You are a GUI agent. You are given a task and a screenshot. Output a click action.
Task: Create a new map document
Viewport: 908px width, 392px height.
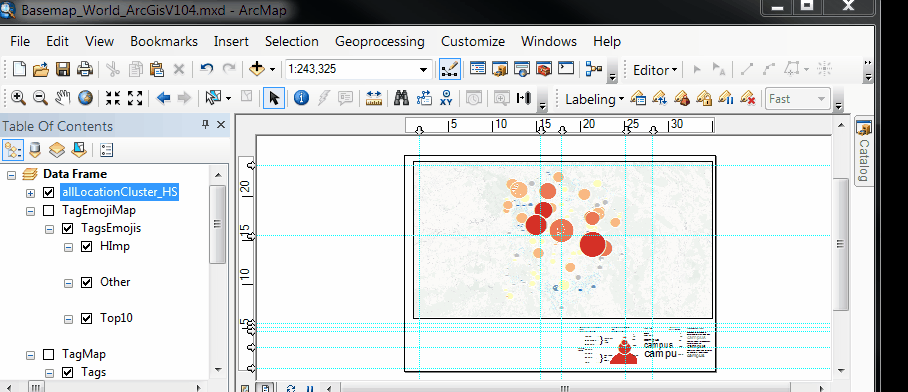(19, 69)
